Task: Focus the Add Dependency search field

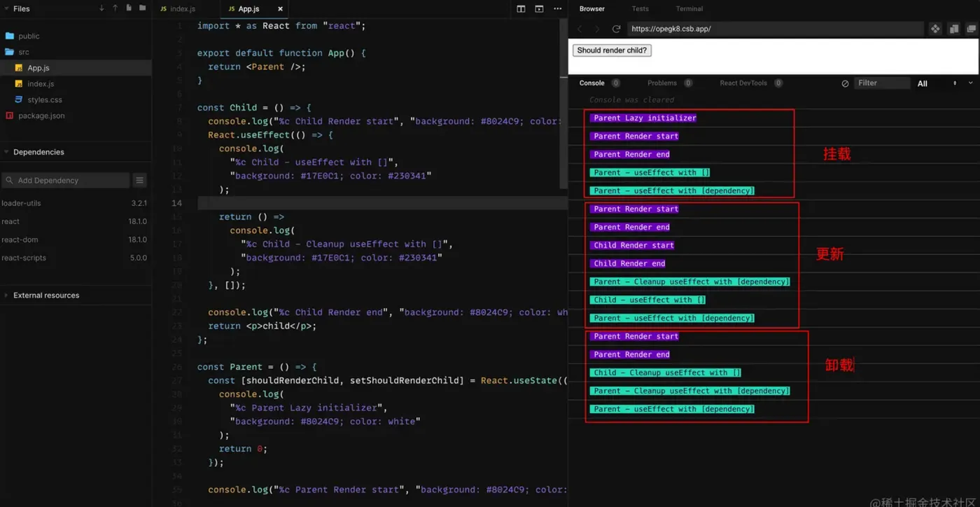Action: (66, 180)
